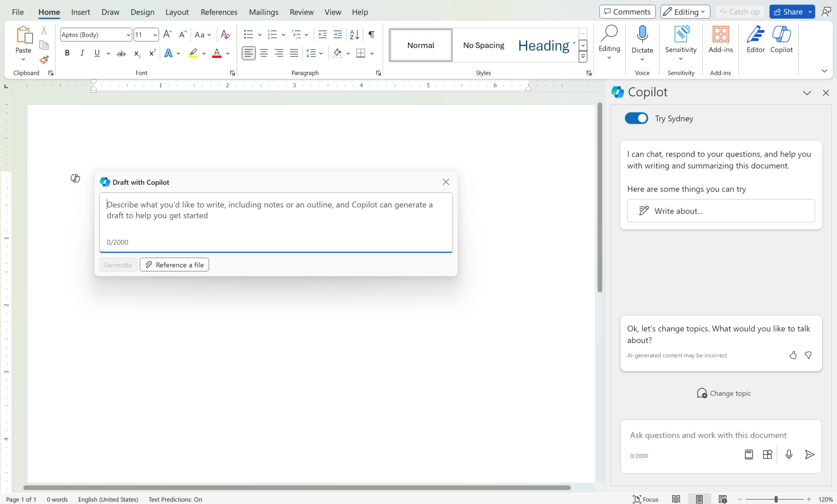
Task: Switch to Read Mode in the status bar
Action: (x=676, y=499)
